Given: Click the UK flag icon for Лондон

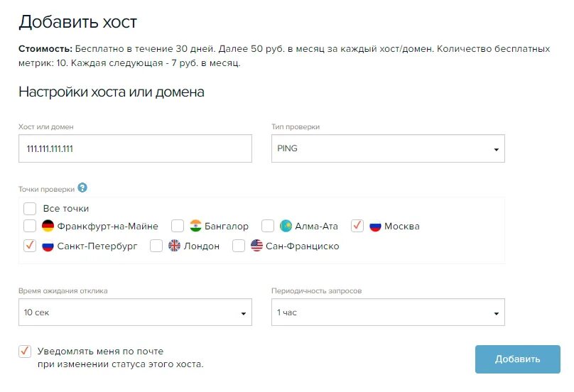Looking at the screenshot, I should click(x=174, y=246).
